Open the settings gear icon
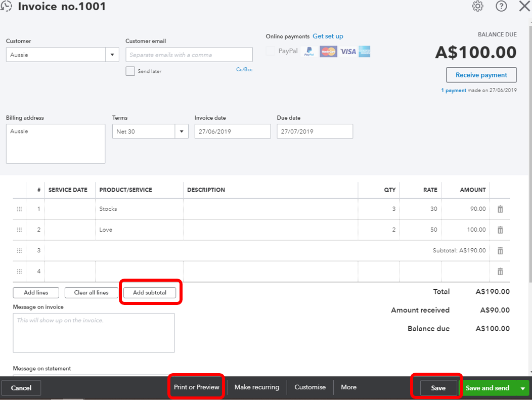532x400 pixels. tap(477, 6)
